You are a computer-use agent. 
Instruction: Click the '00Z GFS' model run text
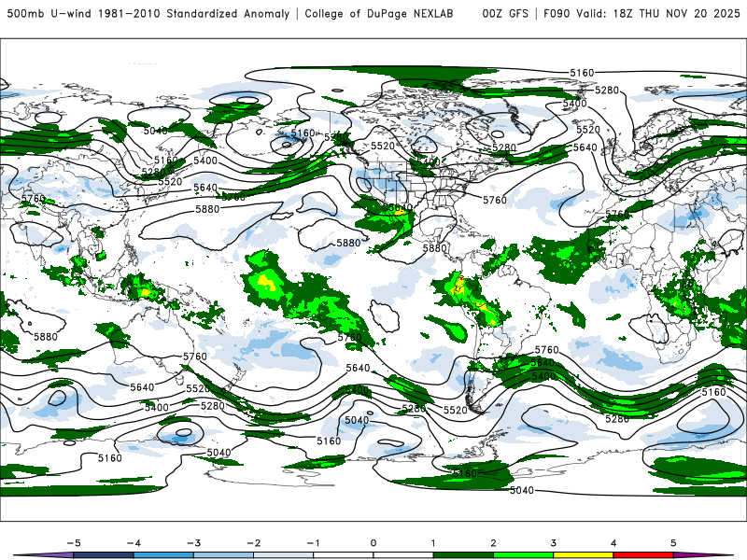tap(505, 13)
